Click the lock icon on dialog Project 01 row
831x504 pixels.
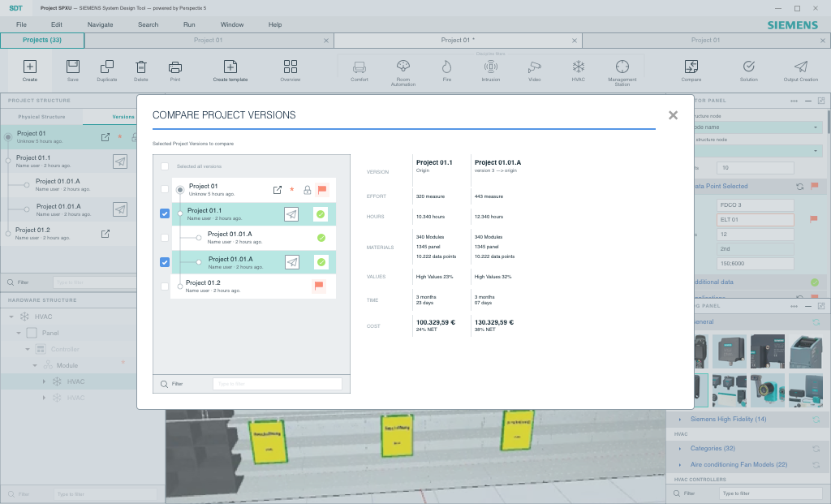pos(307,190)
